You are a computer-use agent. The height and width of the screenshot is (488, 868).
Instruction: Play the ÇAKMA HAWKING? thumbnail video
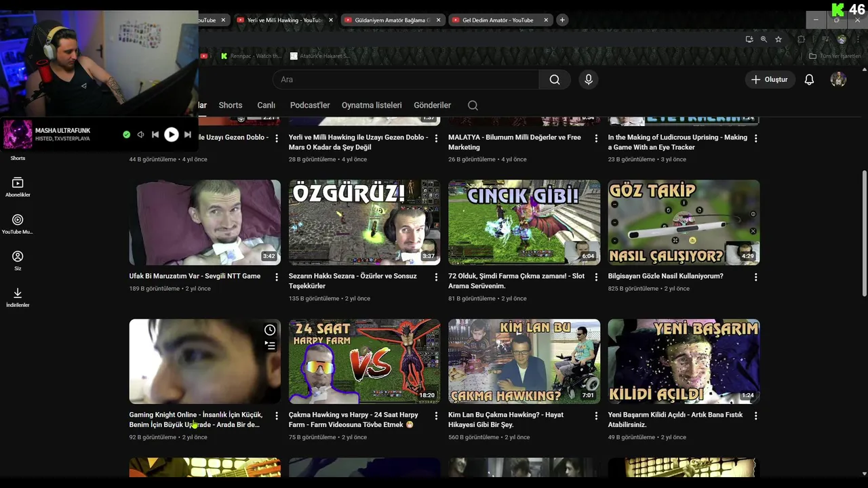point(524,361)
